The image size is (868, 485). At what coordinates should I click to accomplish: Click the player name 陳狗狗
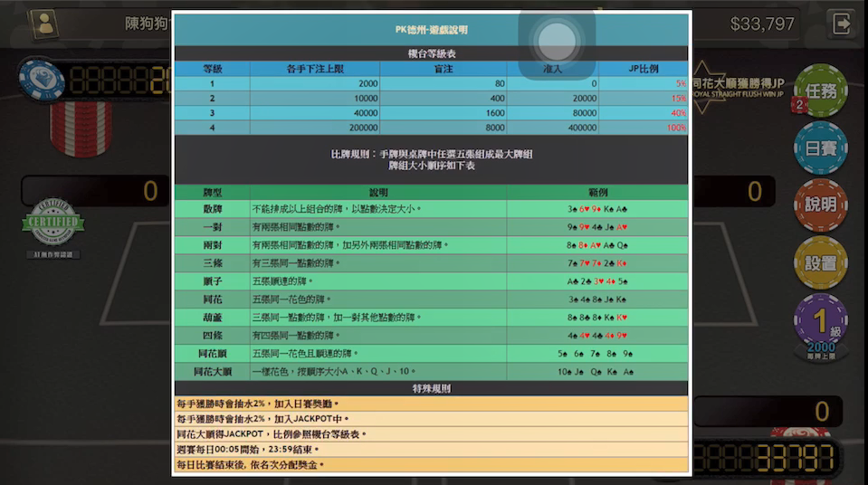[x=147, y=24]
